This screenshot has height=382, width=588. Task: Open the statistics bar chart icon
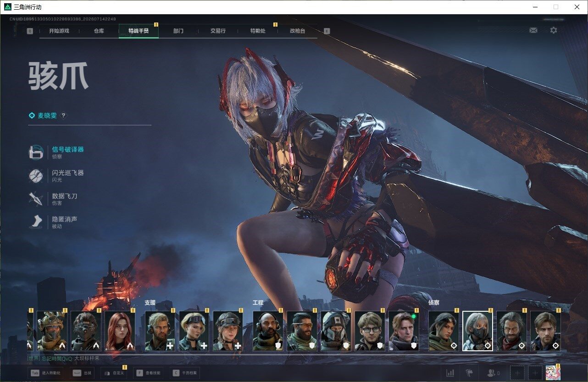pyautogui.click(x=450, y=373)
